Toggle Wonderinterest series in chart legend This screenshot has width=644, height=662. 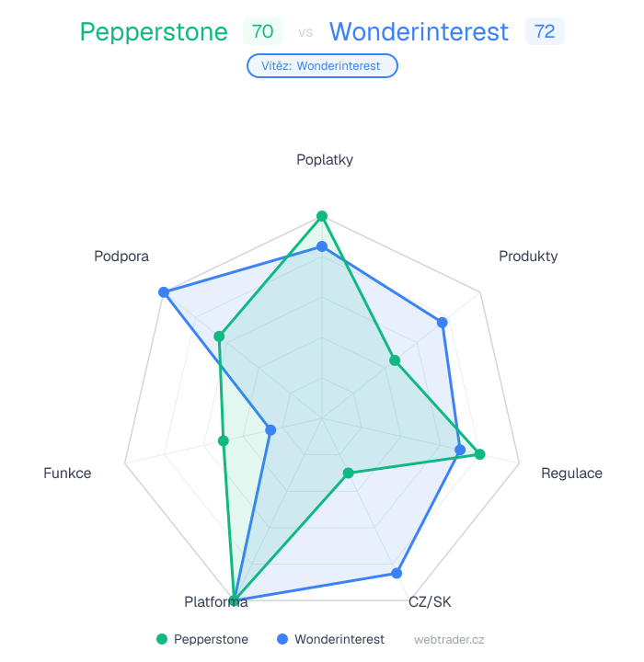(x=339, y=639)
